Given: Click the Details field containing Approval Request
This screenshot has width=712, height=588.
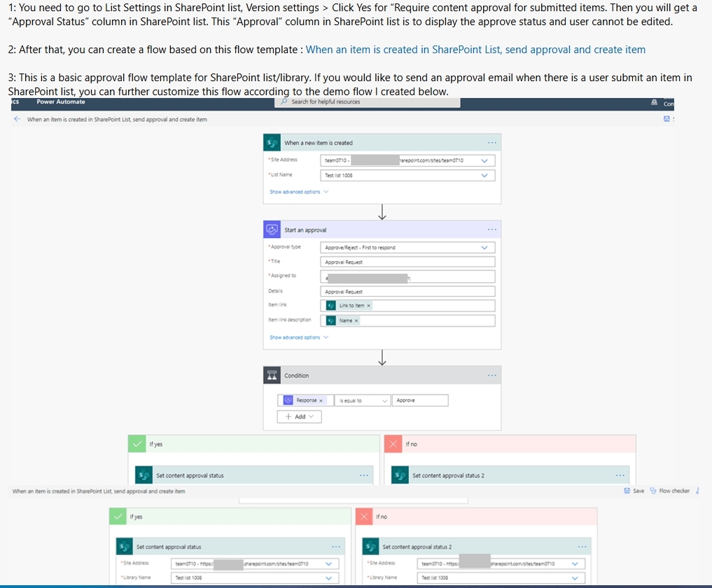Looking at the screenshot, I should point(407,291).
